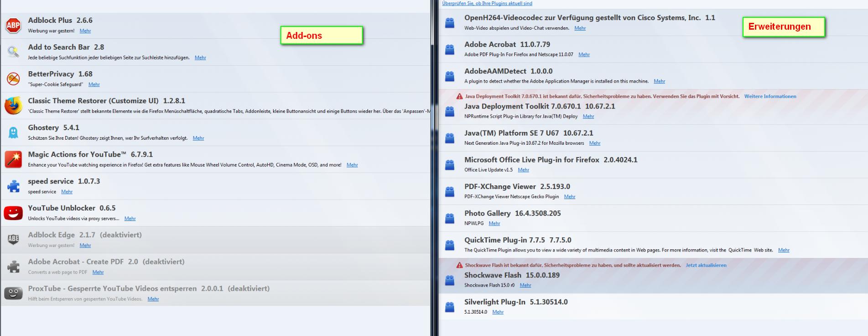The image size is (868, 336).
Task: Open 'Mehr' link for QuickTime Plug-in
Action: [784, 250]
